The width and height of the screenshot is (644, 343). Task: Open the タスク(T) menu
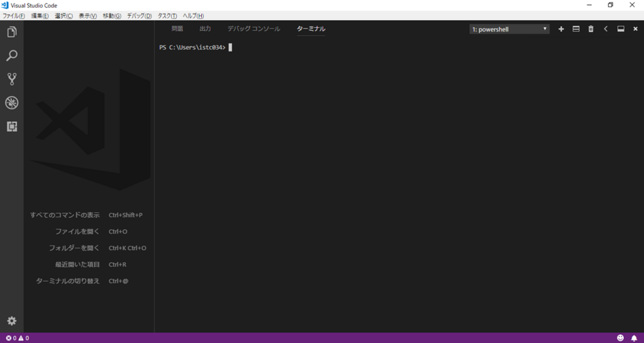(167, 16)
